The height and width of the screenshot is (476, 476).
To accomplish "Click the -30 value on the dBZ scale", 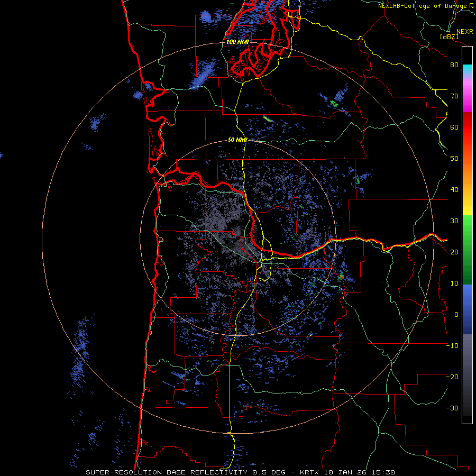I will tap(452, 408).
